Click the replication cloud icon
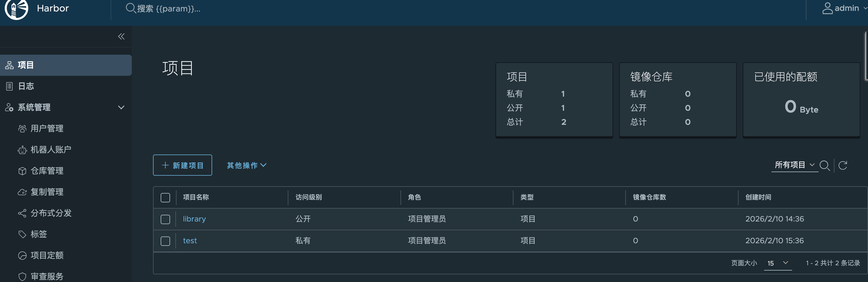The width and height of the screenshot is (868, 282). tap(22, 192)
